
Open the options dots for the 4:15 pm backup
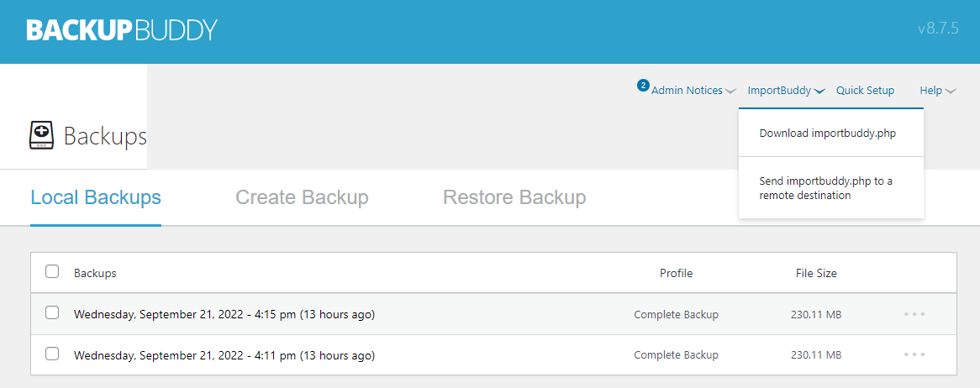click(914, 314)
